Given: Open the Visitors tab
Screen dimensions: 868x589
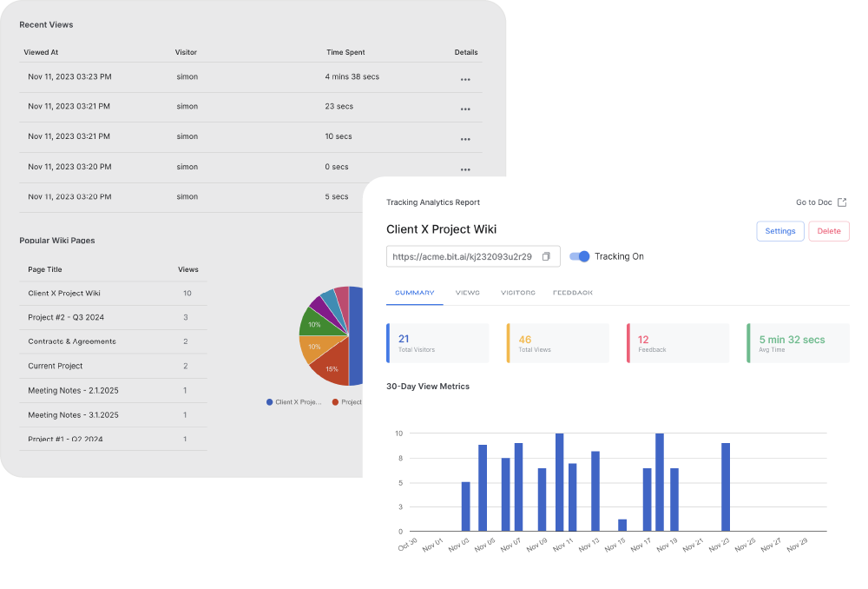Looking at the screenshot, I should [516, 293].
